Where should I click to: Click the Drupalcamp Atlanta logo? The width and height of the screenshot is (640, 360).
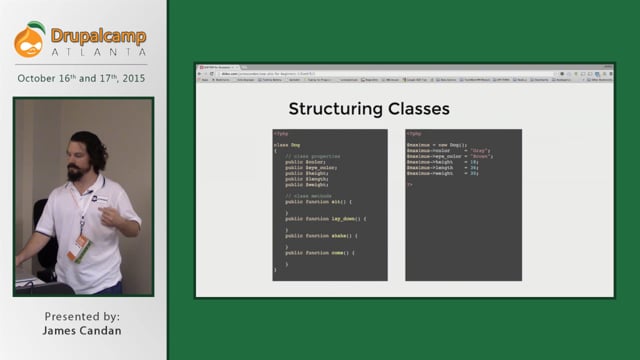click(80, 39)
